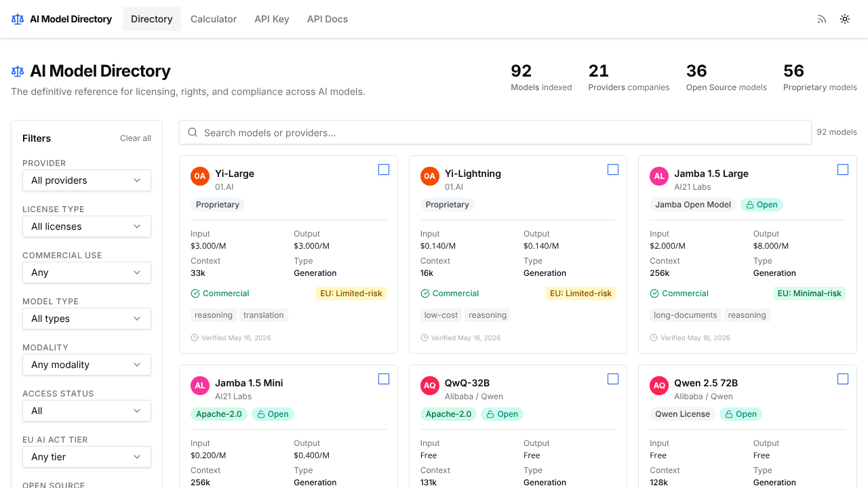Screen dimensions: 868x488
Task: Click the Open lock badge on Qwen 2.5 72B
Action: click(x=741, y=414)
